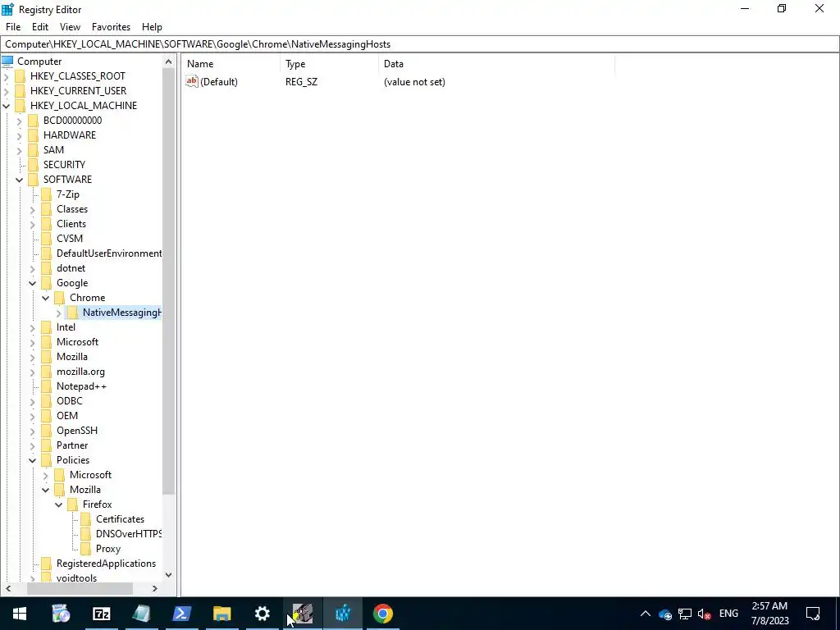Select the DefaultUserEnvironment key
Viewport: 840px width, 630px height.
click(x=109, y=253)
